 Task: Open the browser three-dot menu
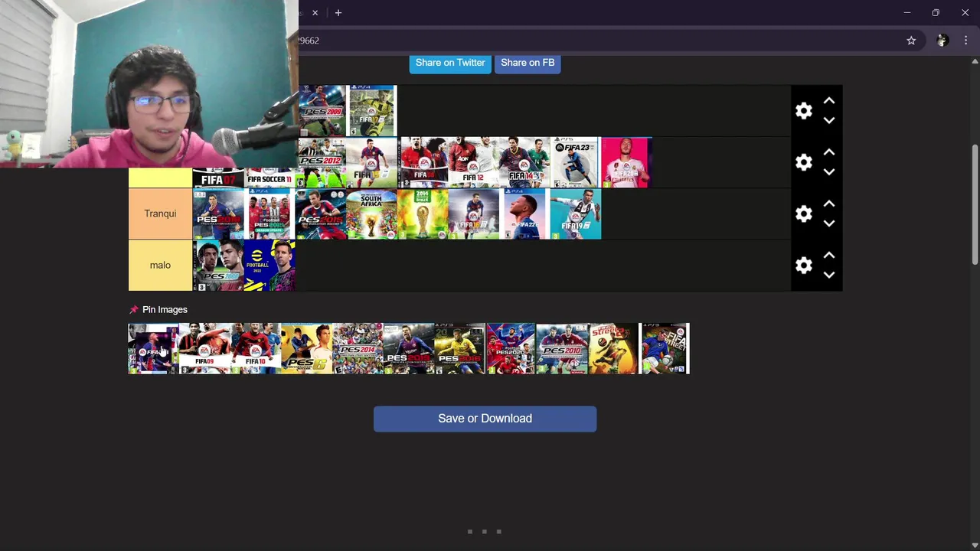pos(966,41)
